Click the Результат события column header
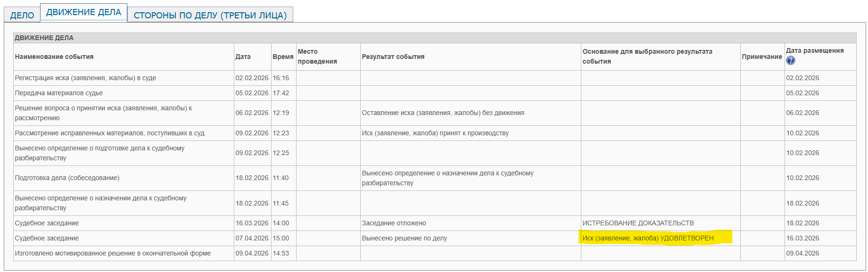 click(x=393, y=57)
